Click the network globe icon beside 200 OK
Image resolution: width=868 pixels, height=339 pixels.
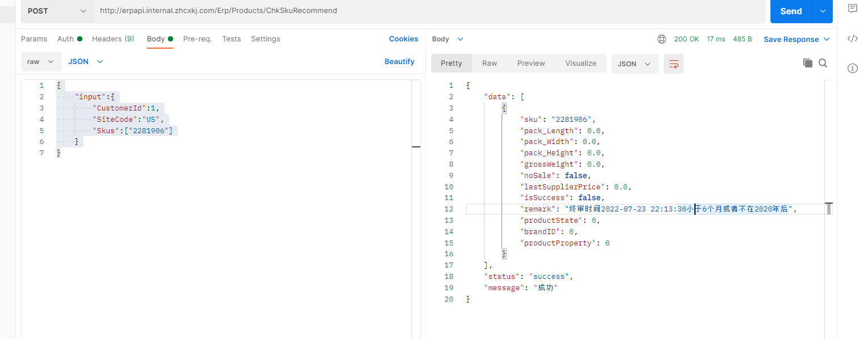[x=661, y=39]
